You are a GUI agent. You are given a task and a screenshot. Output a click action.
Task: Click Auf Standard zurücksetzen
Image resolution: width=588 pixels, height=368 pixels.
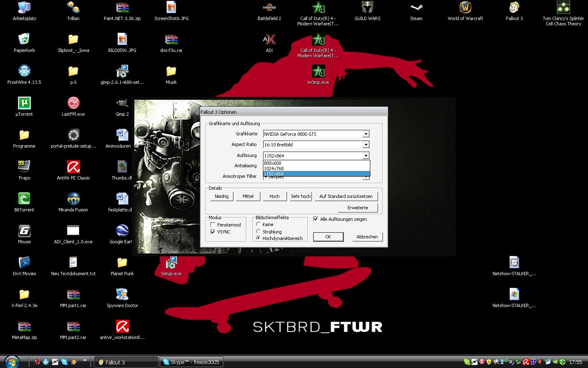tap(346, 196)
